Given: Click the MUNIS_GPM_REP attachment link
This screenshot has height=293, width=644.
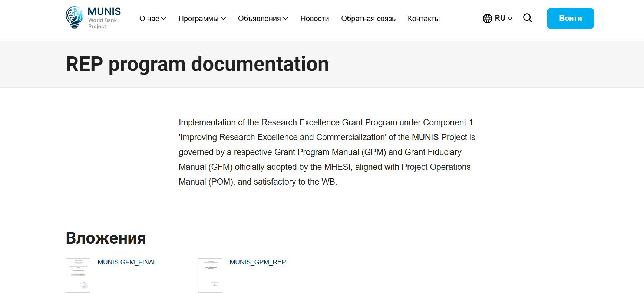Looking at the screenshot, I should (x=258, y=262).
